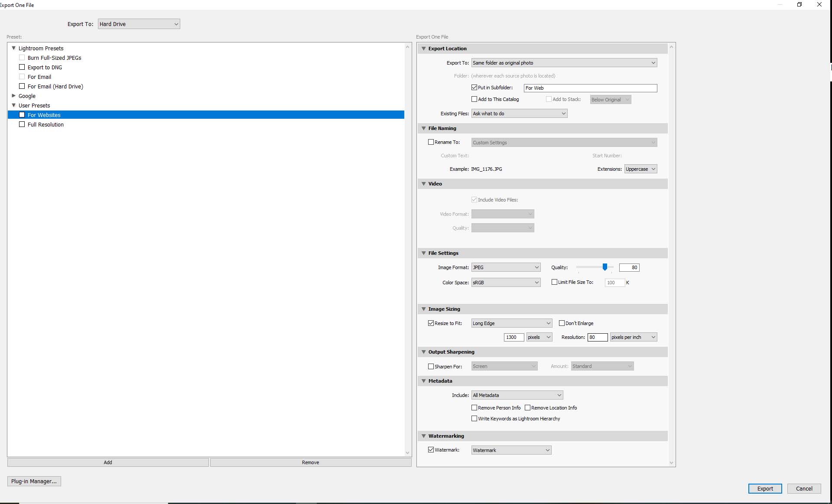Collapse the Output Sharpening section triangle
The width and height of the screenshot is (832, 504).
(x=424, y=352)
